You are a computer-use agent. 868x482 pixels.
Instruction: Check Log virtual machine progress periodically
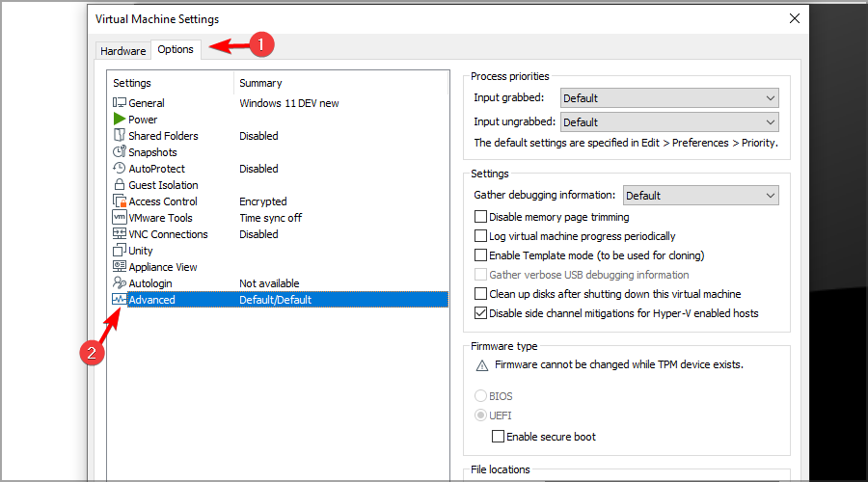click(x=481, y=236)
